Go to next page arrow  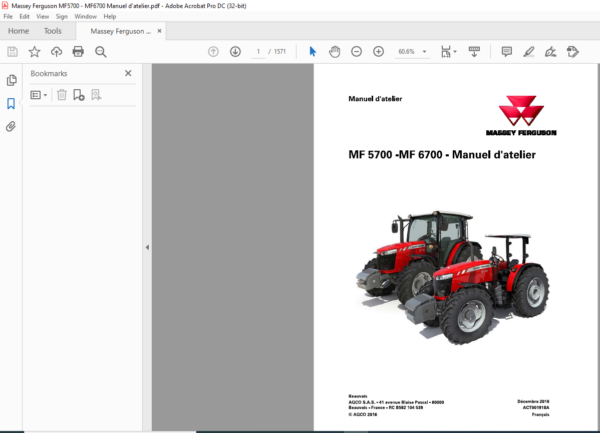[x=235, y=52]
